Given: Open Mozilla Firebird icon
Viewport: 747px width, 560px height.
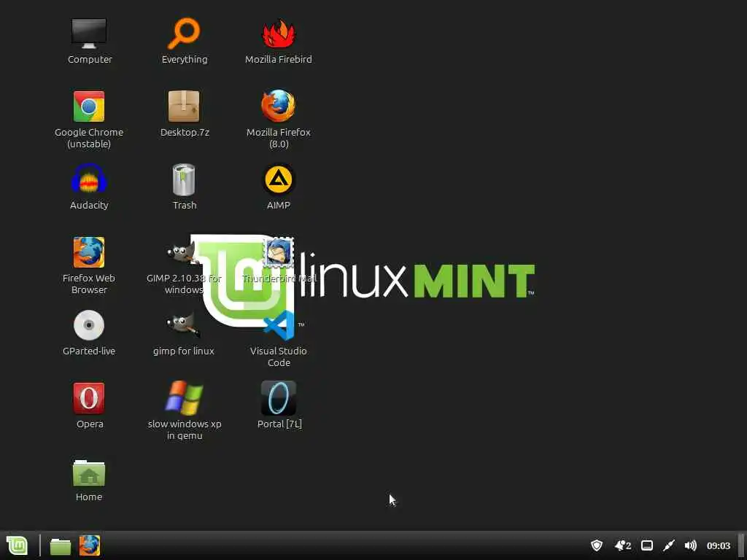Looking at the screenshot, I should (x=279, y=34).
